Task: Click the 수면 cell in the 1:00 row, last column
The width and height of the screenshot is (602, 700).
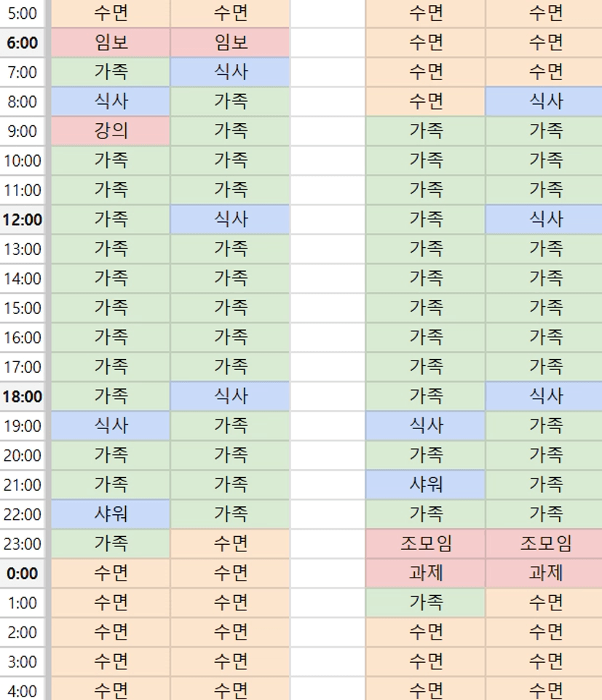Action: pos(544,602)
